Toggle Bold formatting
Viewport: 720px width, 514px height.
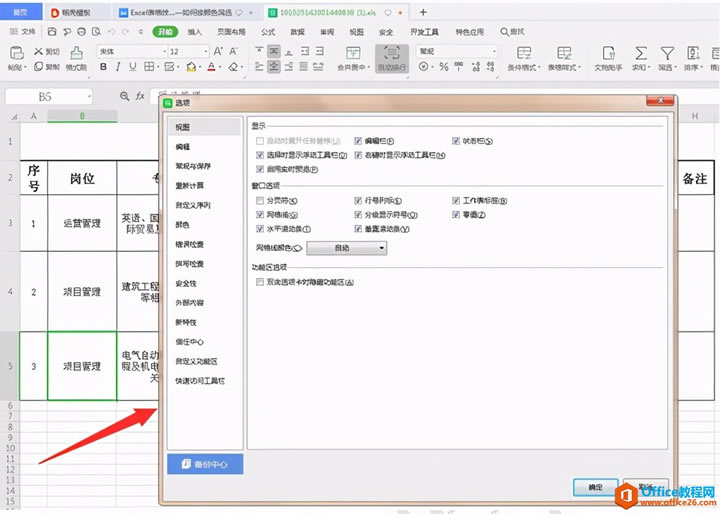click(103, 67)
